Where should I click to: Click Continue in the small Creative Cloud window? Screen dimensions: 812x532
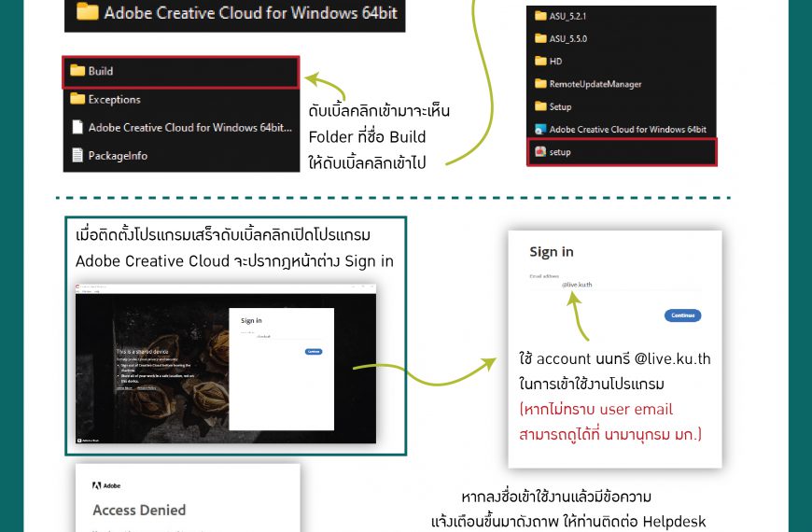click(x=314, y=352)
